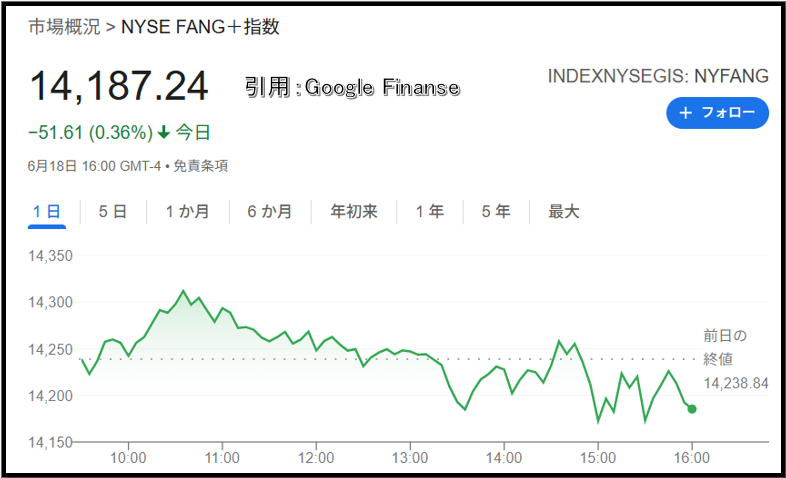Click the green down arrow icon

[x=163, y=133]
